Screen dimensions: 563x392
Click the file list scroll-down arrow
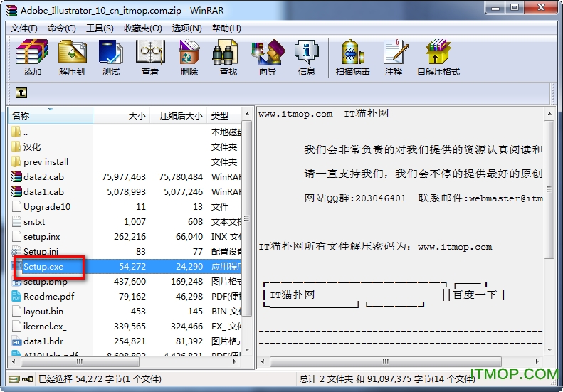point(247,349)
